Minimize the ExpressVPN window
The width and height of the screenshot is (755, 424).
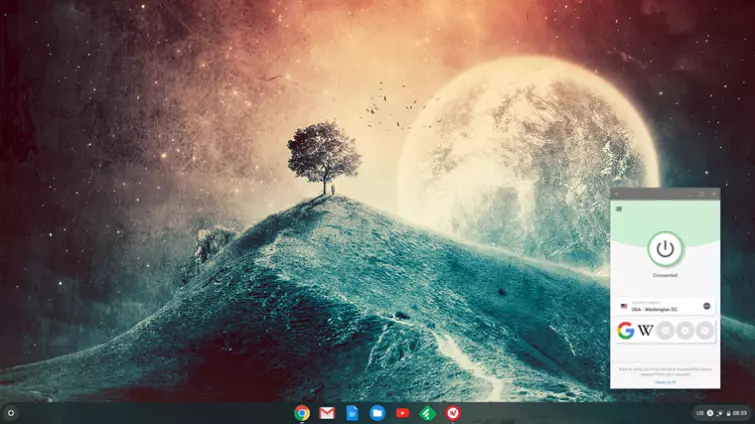tap(690, 194)
